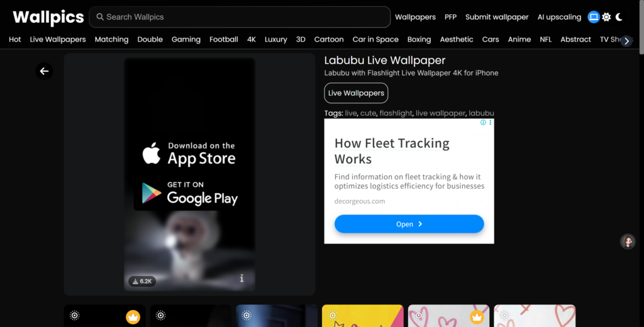
Task: Click decorgeous.com ad link
Action: coord(359,201)
